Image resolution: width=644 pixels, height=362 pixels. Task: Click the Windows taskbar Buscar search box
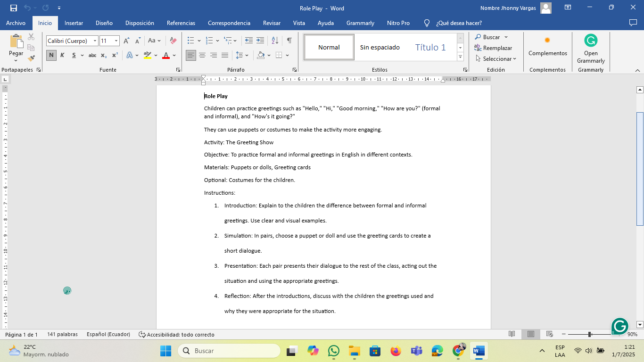(229, 351)
